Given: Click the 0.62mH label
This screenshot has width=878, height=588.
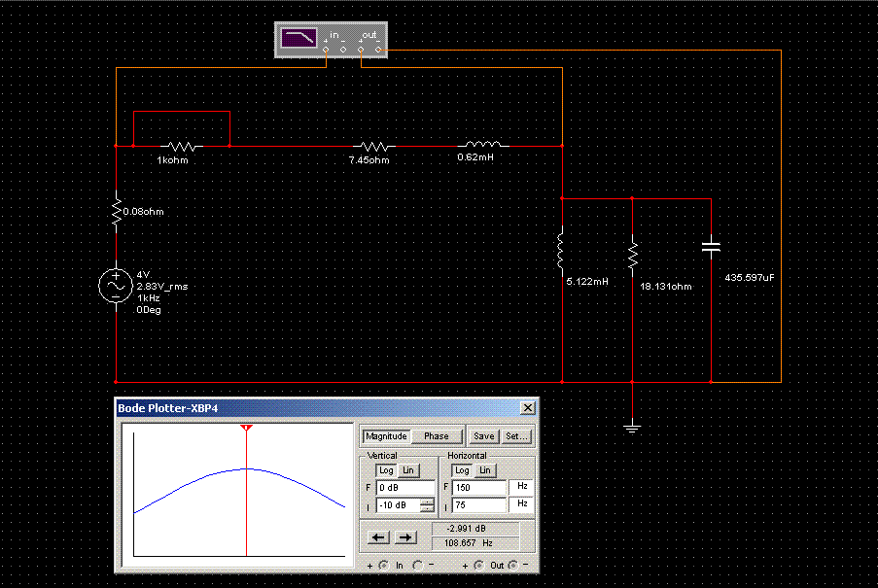Looking at the screenshot, I should click(475, 157).
